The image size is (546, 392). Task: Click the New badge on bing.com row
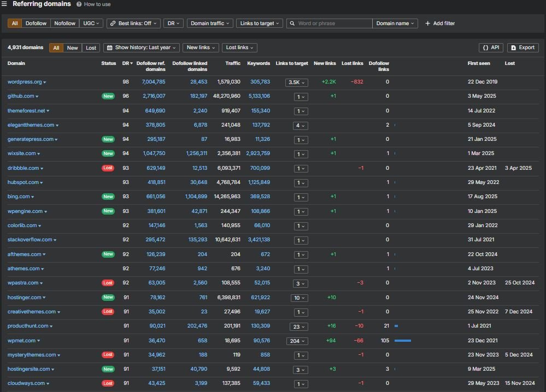(x=108, y=197)
